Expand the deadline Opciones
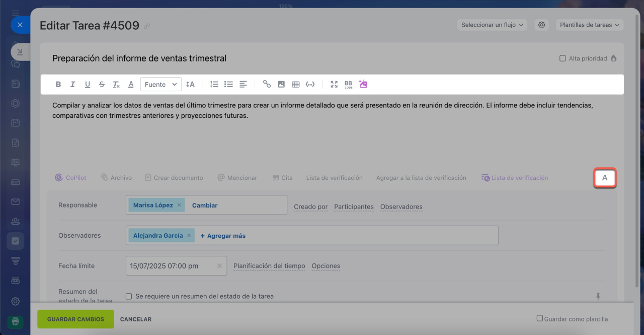This screenshot has height=335, width=644. tap(326, 266)
